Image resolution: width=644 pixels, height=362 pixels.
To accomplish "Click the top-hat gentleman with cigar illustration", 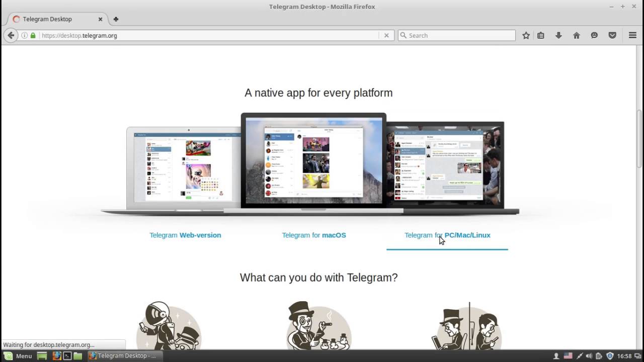I will (x=318, y=325).
